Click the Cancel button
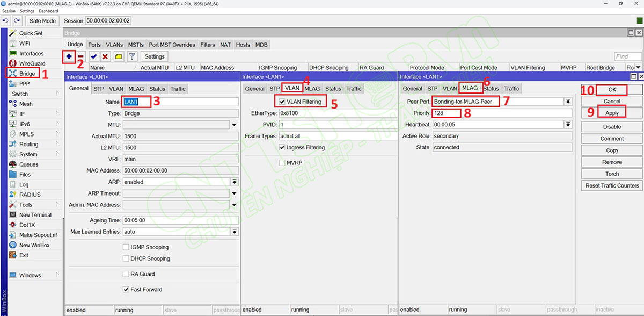Viewport: 644px width, 316px height. coord(612,101)
